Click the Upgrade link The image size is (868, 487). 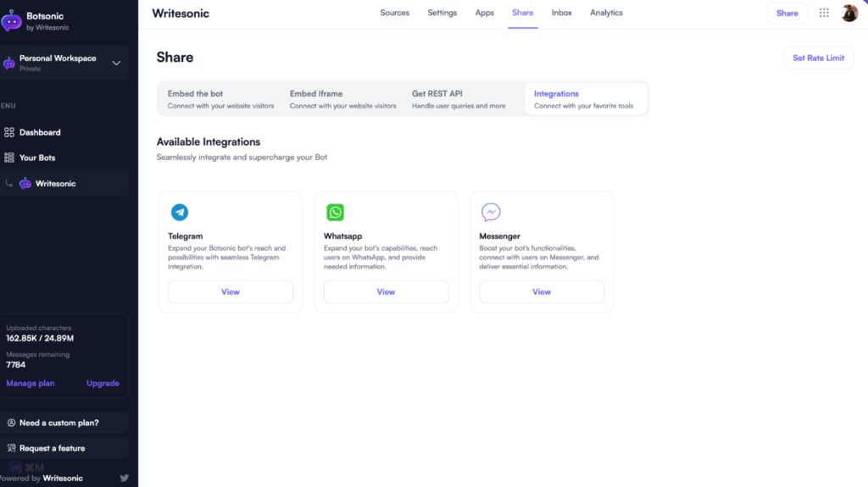point(103,383)
